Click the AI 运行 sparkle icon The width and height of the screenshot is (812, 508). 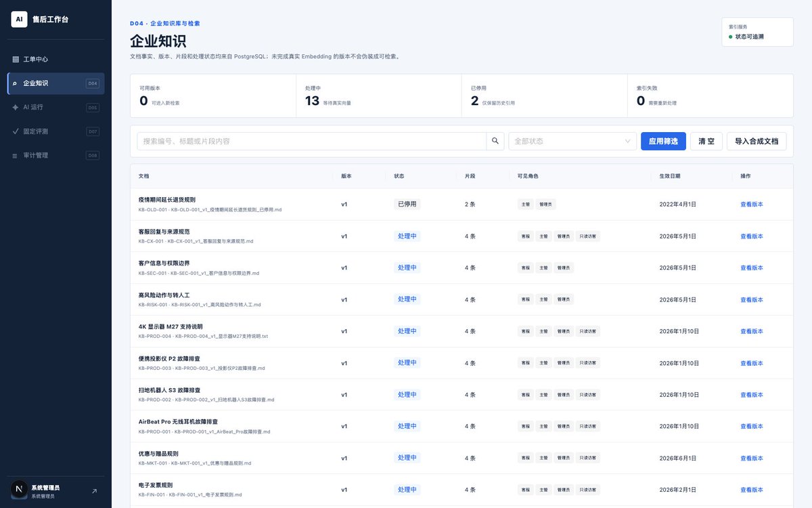click(x=16, y=107)
